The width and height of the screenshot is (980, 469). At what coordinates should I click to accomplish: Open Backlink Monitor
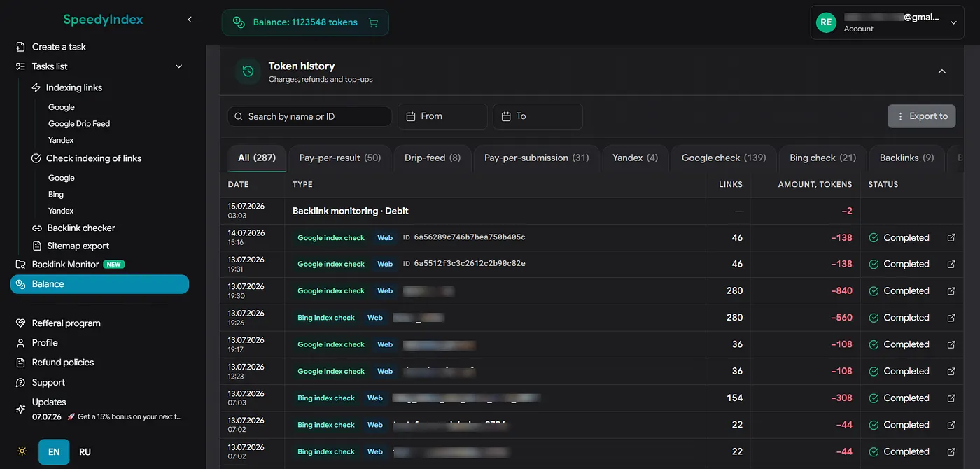coord(65,264)
